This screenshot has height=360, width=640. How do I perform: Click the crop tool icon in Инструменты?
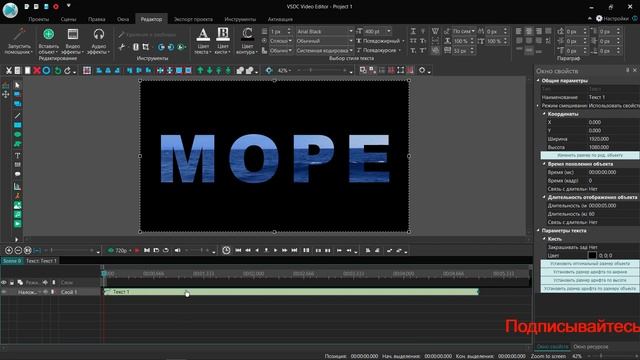[146, 47]
